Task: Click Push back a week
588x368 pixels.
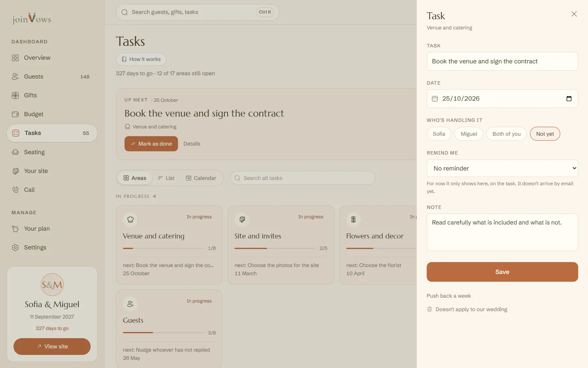Action: click(x=449, y=296)
